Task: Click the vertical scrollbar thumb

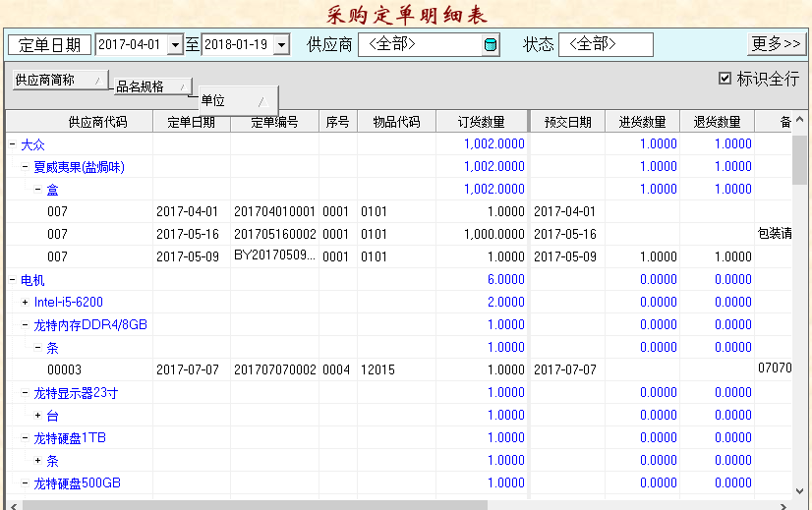Action: 799,158
